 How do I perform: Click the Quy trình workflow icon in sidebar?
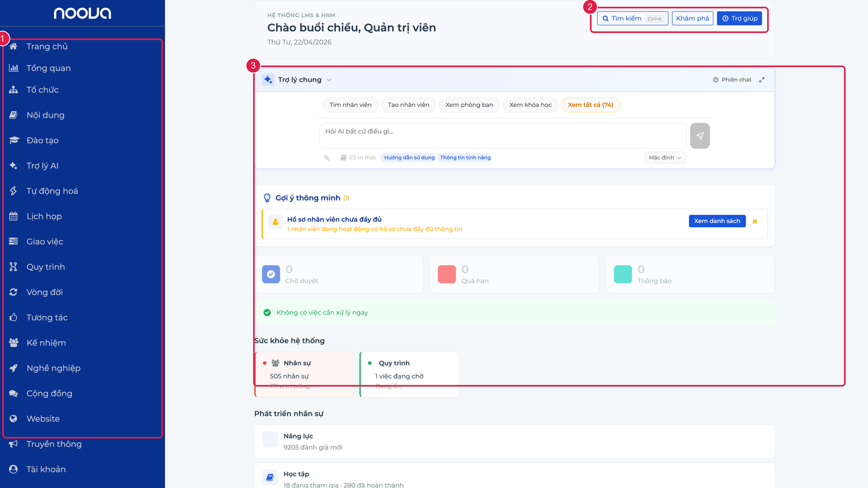pos(14,267)
